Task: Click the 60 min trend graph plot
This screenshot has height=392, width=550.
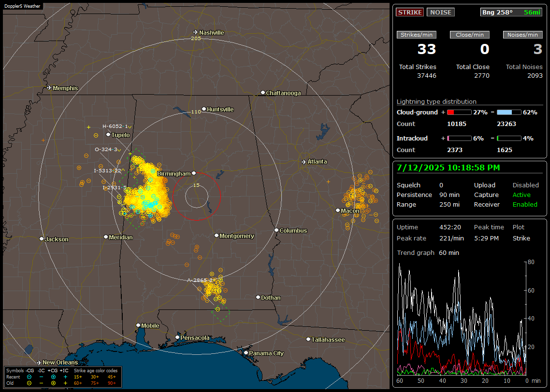Action: click(462, 319)
